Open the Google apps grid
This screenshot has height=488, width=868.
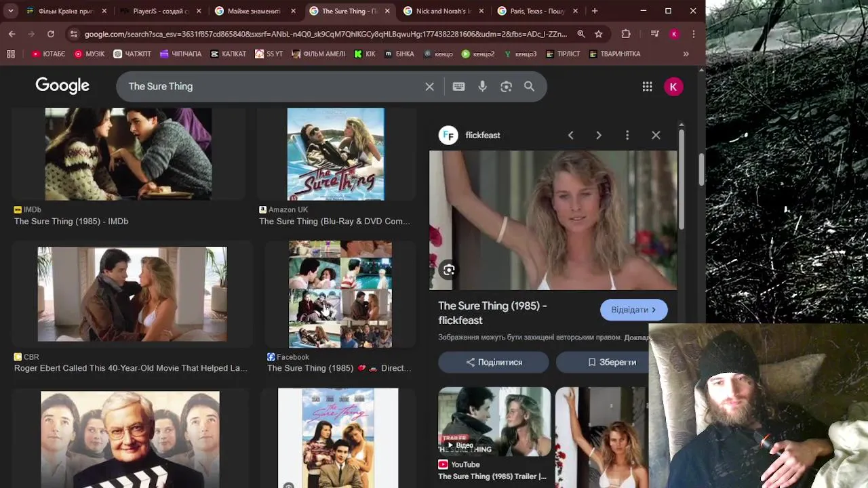tap(647, 86)
